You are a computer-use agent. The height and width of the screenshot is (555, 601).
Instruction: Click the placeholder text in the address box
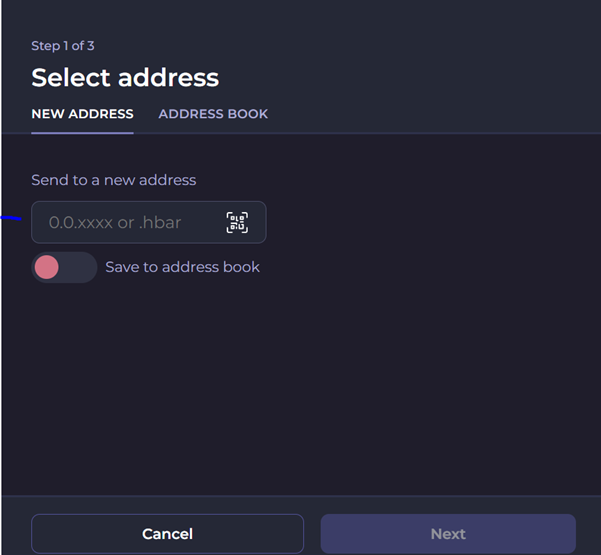[x=115, y=223]
